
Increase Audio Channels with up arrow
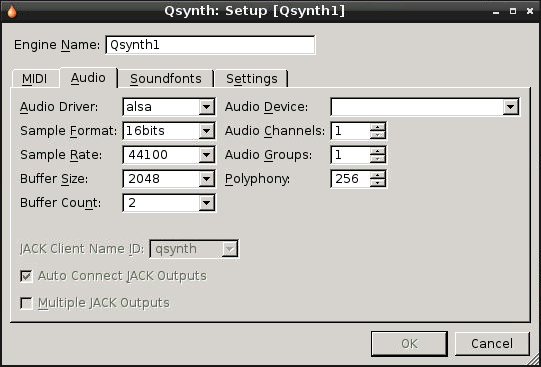click(x=377, y=127)
